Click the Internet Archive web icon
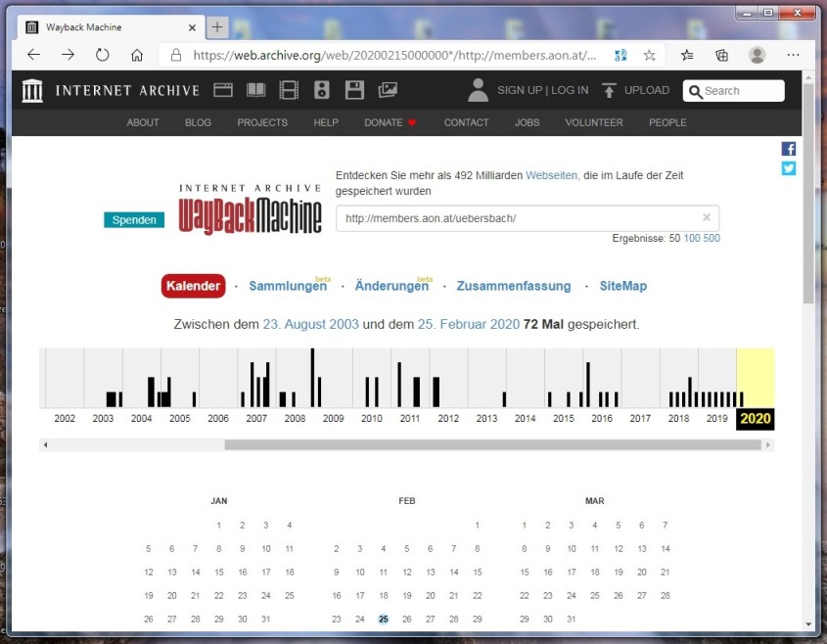The width and height of the screenshot is (827, 644). click(x=223, y=90)
